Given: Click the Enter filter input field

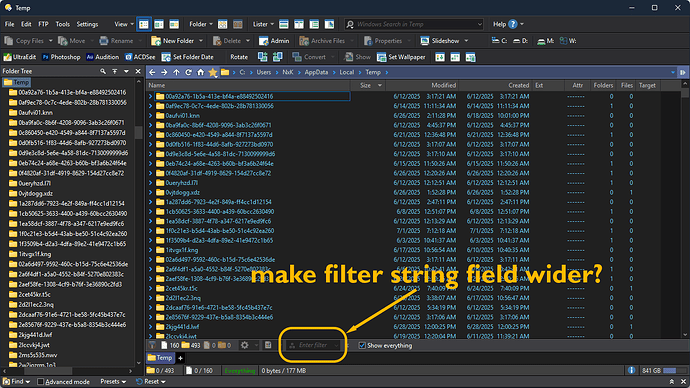Looking at the screenshot, I should pos(313,345).
